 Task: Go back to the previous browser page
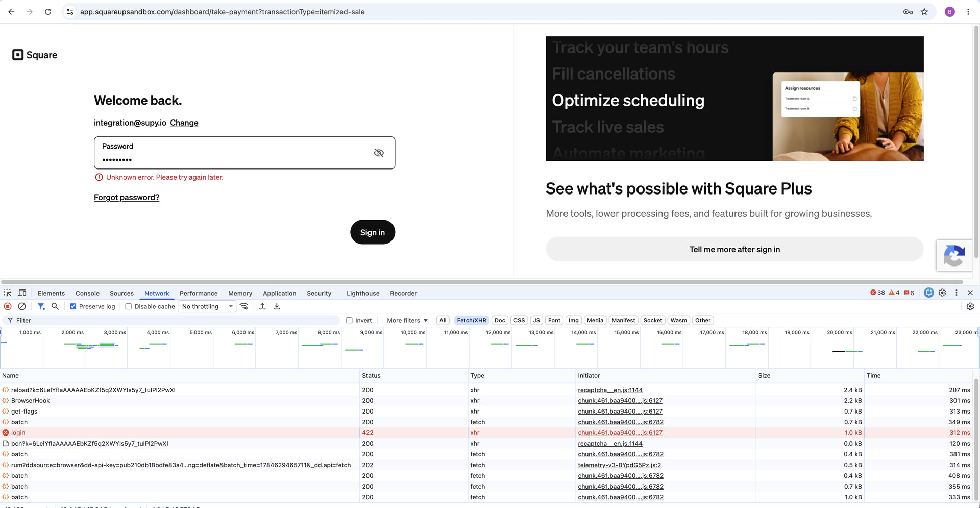coord(11,12)
